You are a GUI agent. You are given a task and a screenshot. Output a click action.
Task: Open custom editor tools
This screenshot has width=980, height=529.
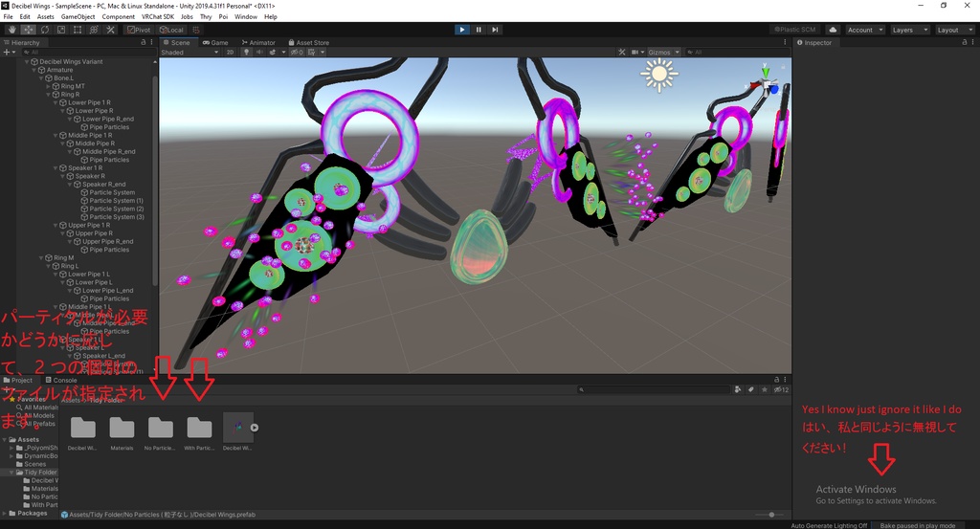[111, 30]
